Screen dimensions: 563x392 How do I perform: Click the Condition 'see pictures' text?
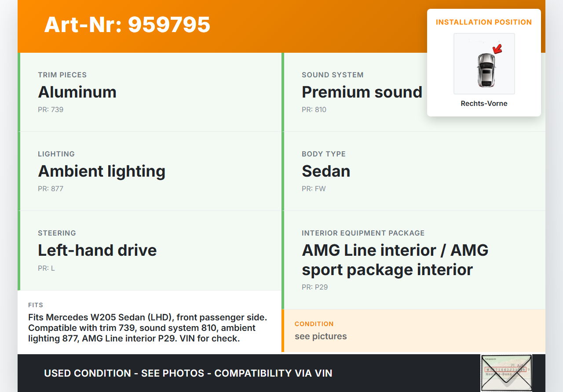321,337
